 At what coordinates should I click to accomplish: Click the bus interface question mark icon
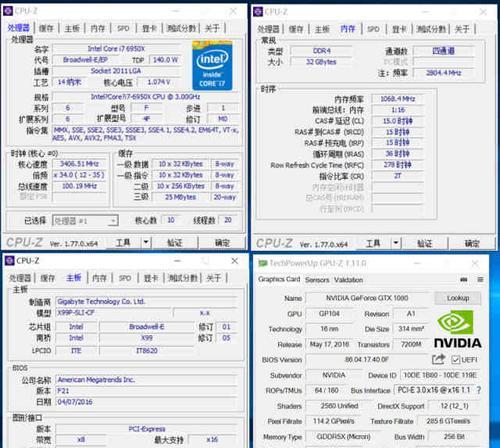click(479, 390)
